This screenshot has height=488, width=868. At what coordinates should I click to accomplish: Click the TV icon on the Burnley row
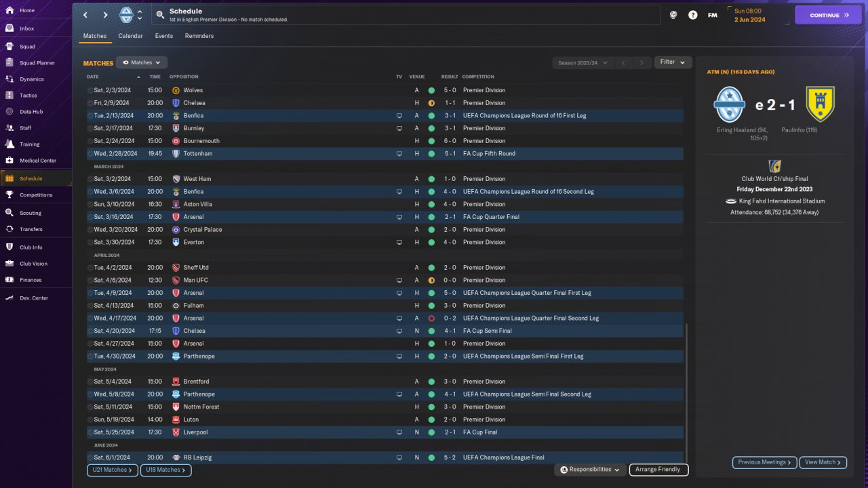coord(399,128)
